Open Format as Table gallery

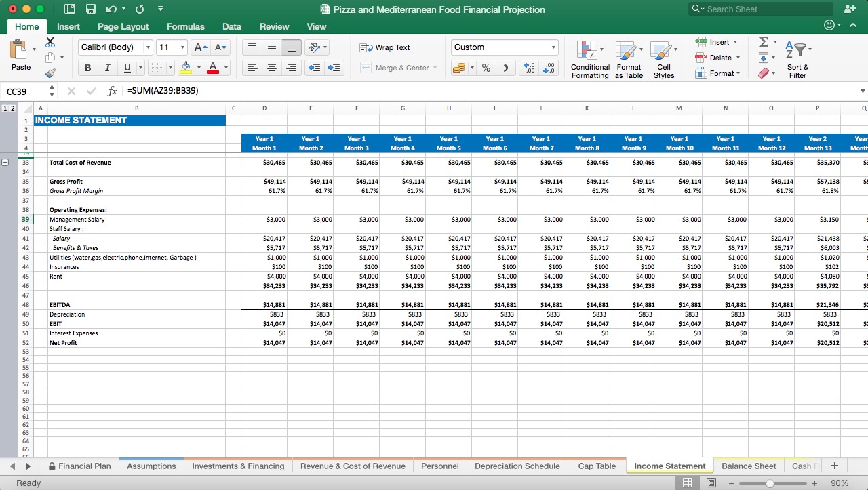629,60
